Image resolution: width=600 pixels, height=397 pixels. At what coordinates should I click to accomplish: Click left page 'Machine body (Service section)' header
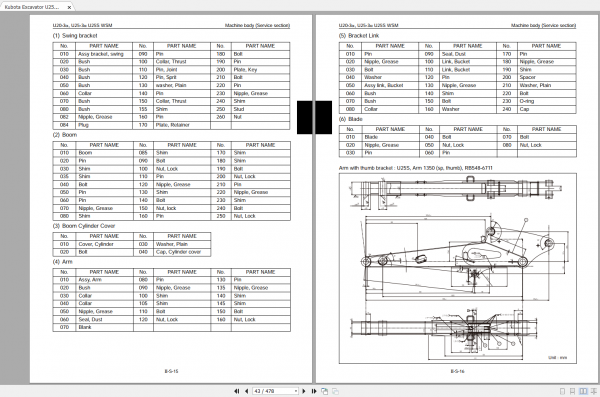[257, 25]
